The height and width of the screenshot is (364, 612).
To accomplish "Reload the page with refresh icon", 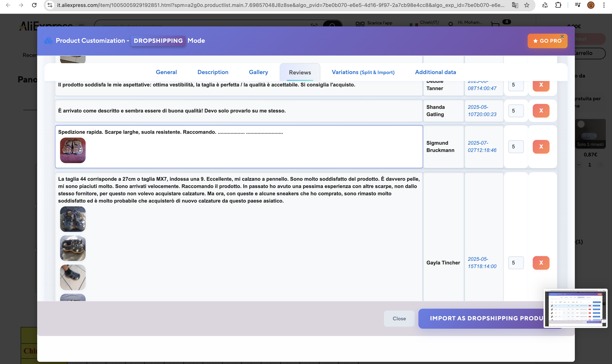I will pyautogui.click(x=34, y=5).
